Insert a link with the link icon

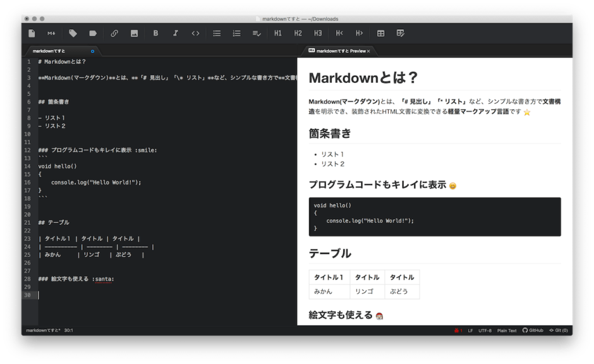[x=114, y=33]
